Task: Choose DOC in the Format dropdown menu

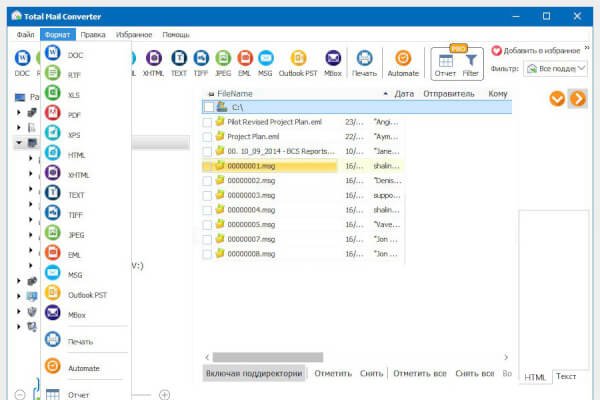Action: [x=75, y=55]
